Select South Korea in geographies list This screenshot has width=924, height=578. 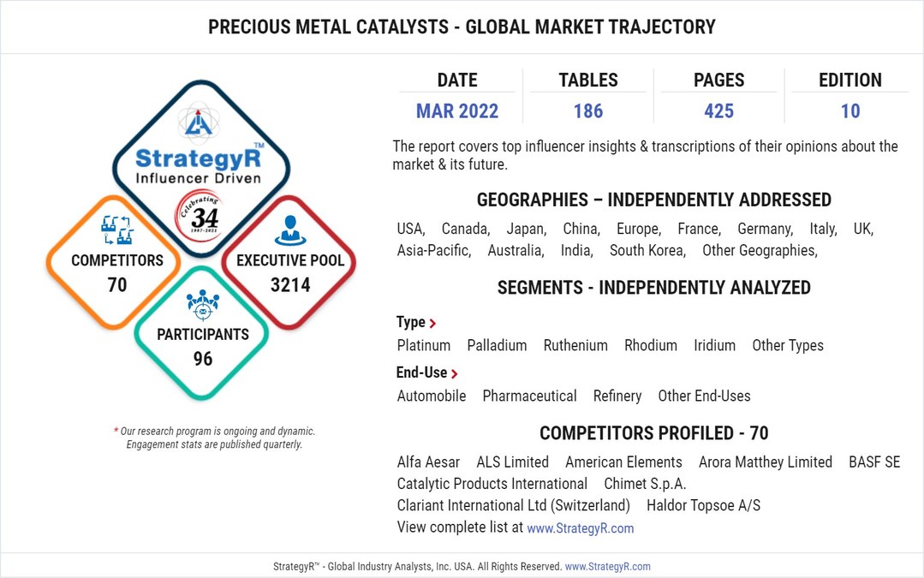(x=648, y=251)
